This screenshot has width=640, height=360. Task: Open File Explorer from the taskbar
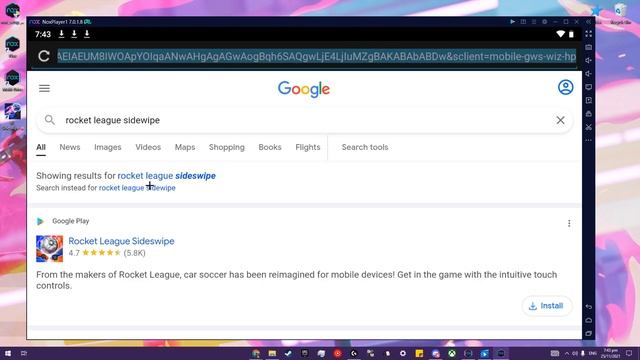[x=272, y=353]
